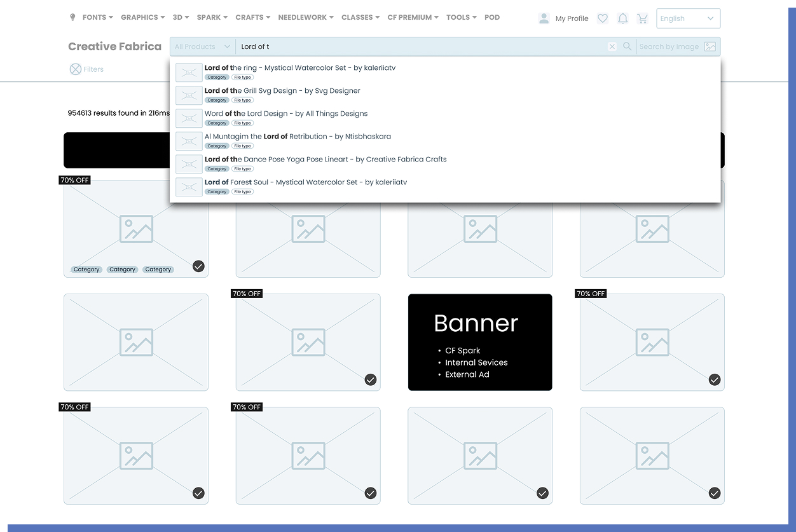Screen dimensions: 796x532
Task: Open favorites via the heart icon
Action: (602, 18)
